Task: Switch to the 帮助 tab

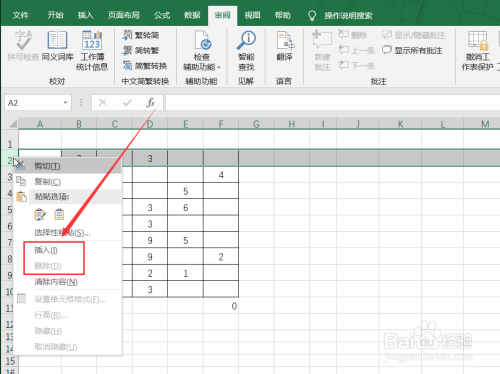Action: click(x=282, y=15)
